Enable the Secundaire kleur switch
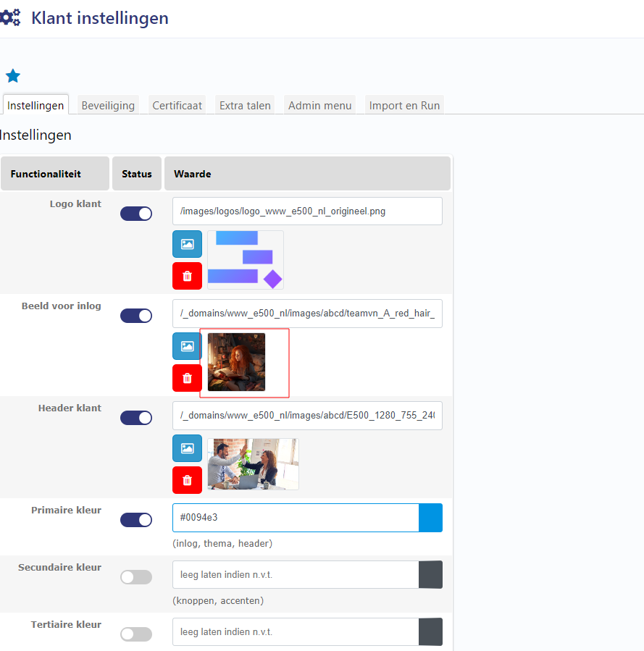Image resolution: width=644 pixels, height=651 pixels. 136,577
